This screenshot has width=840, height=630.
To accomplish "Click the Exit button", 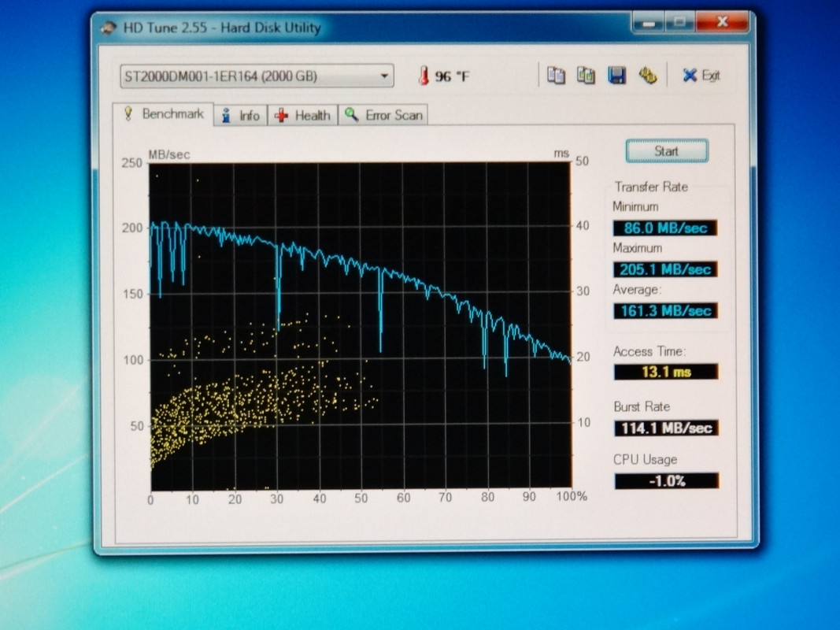I will tap(701, 76).
